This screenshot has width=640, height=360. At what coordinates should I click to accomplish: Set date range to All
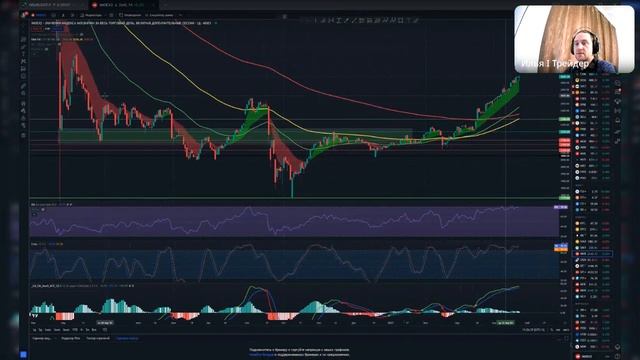(x=94, y=329)
